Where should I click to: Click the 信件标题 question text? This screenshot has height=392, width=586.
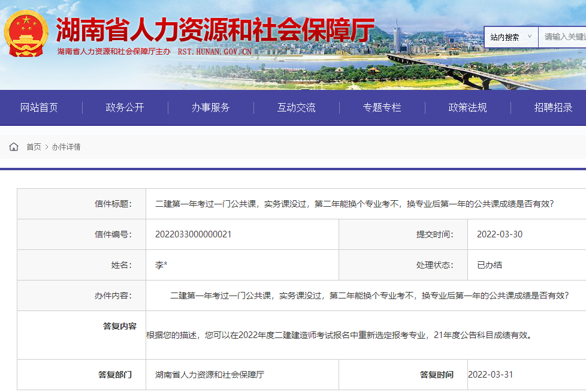354,204
